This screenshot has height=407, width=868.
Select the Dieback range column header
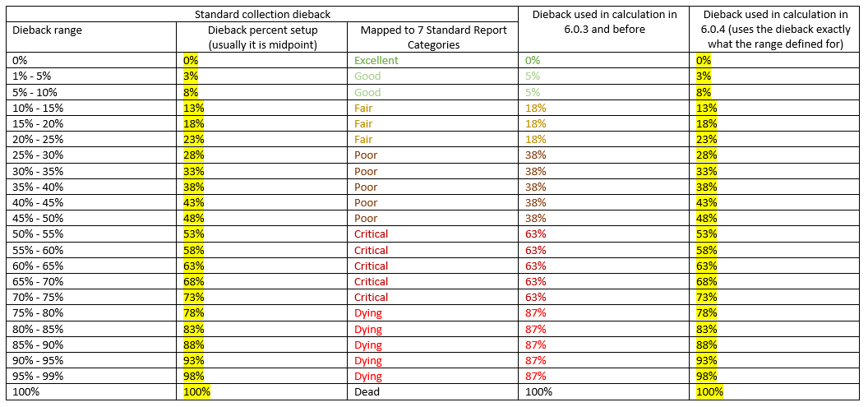(92, 37)
